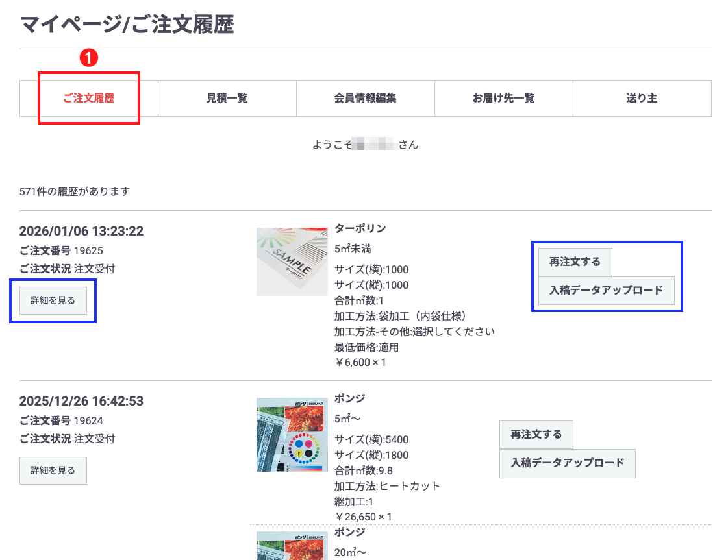Upload submission data for the ポンジ order
This screenshot has width=728, height=560.
[x=567, y=463]
